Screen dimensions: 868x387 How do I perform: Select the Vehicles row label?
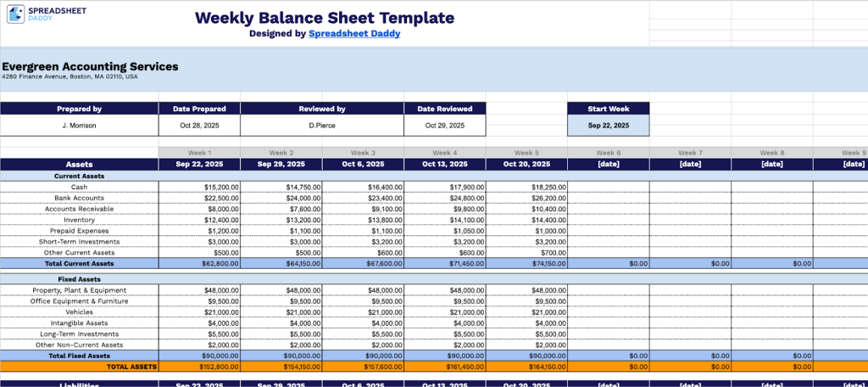pyautogui.click(x=79, y=311)
